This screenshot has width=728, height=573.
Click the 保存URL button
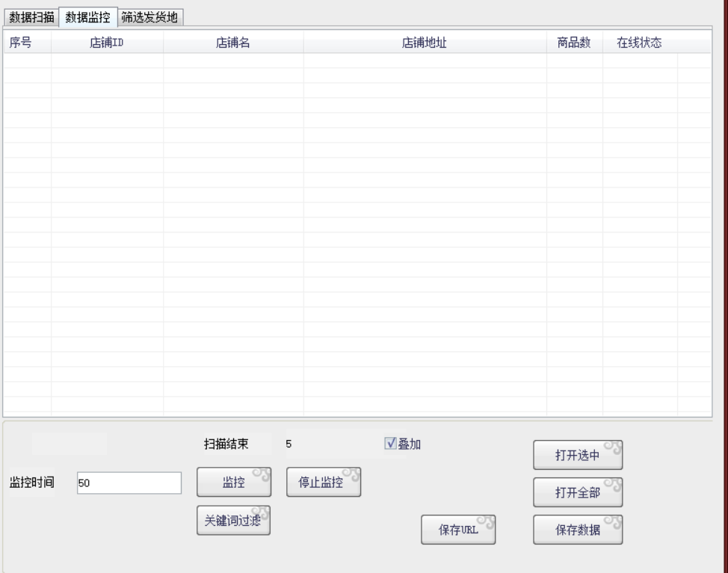459,530
